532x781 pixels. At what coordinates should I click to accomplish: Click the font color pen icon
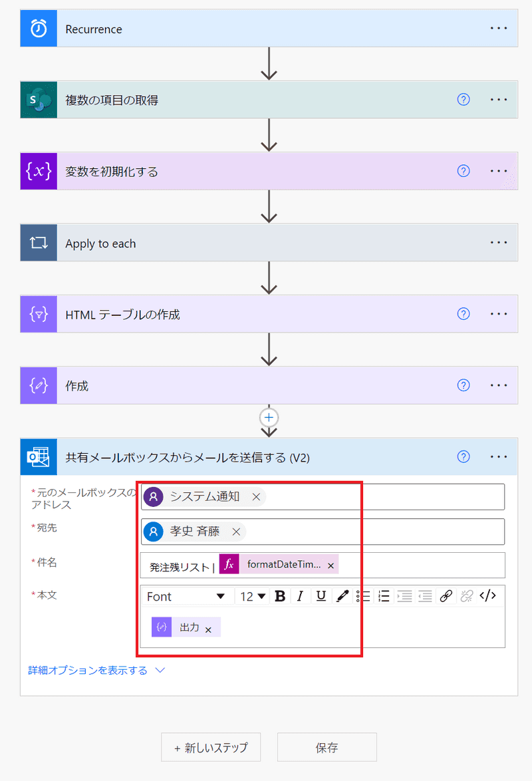342,596
